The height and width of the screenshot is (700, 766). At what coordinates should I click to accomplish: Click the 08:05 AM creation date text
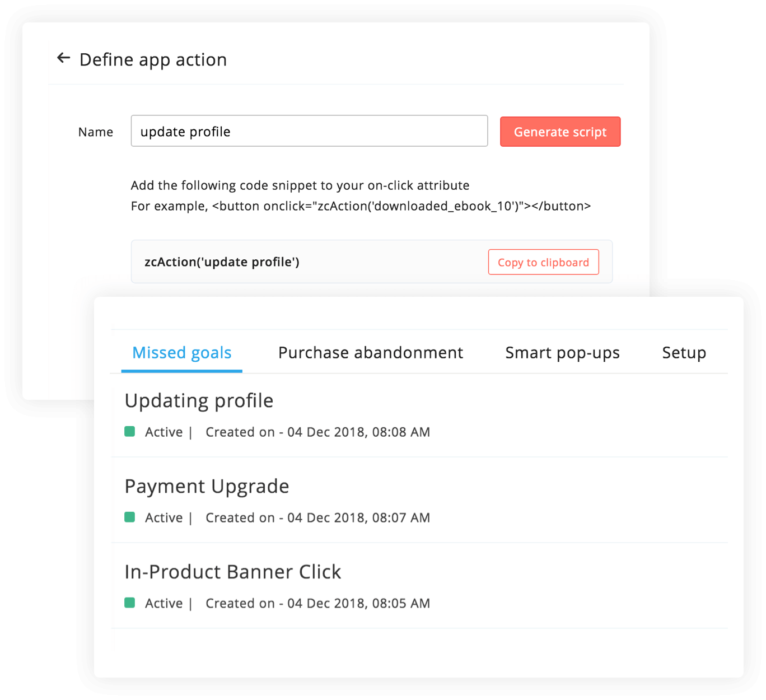(x=317, y=604)
